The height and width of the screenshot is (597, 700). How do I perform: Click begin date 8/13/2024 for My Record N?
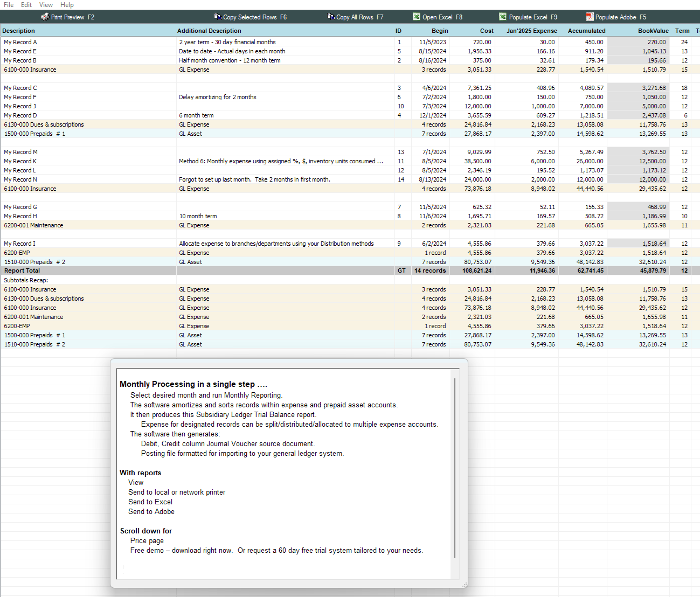[433, 179]
